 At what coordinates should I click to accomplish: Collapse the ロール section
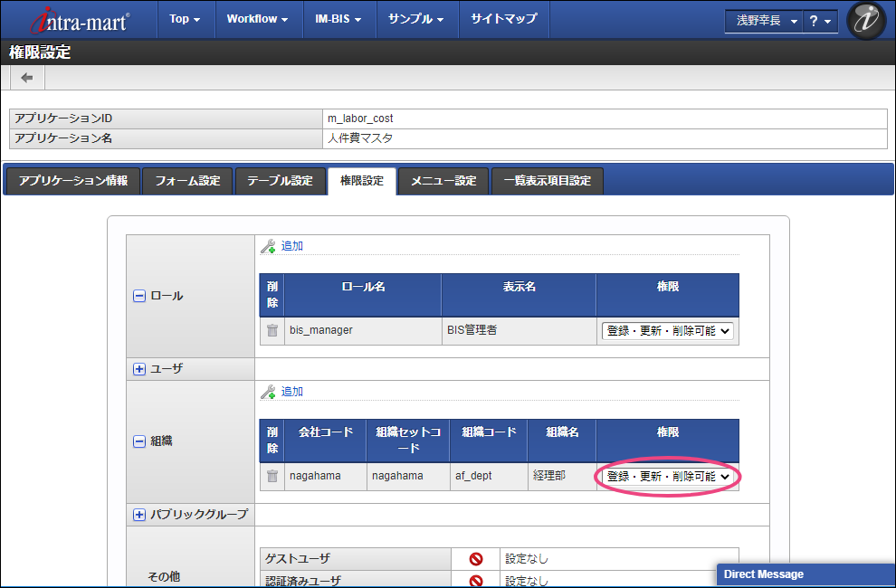coord(139,296)
